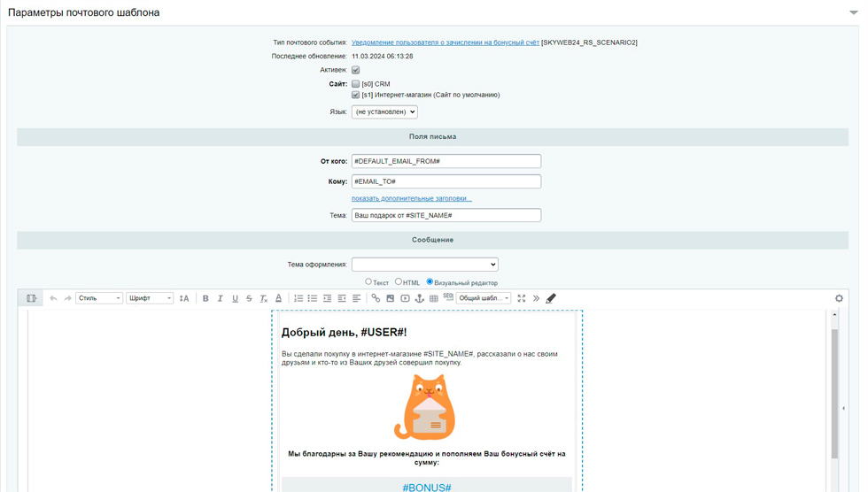Expand editor to fullscreen mode
Screen dimensions: 868x492
click(522, 299)
